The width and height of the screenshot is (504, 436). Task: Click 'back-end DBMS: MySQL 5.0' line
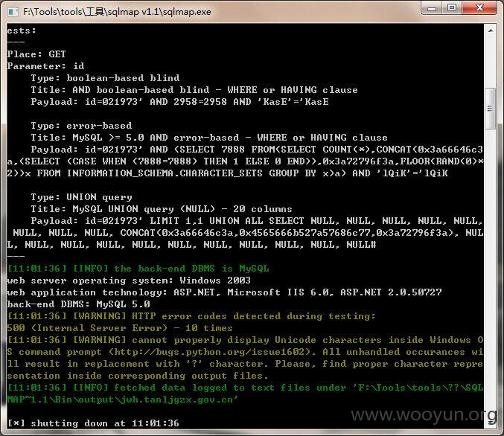pos(78,304)
